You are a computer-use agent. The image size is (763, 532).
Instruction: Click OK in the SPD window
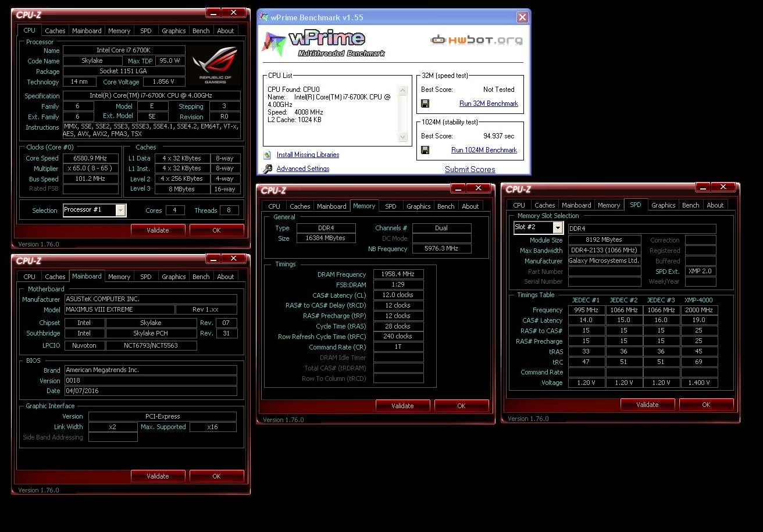(706, 405)
